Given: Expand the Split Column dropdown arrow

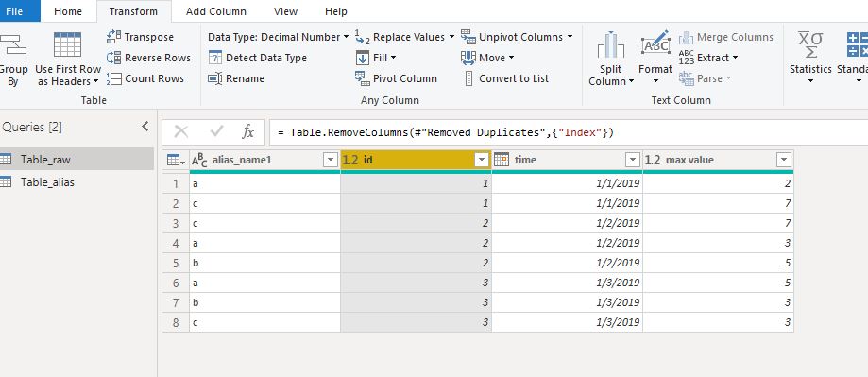Looking at the screenshot, I should (631, 82).
